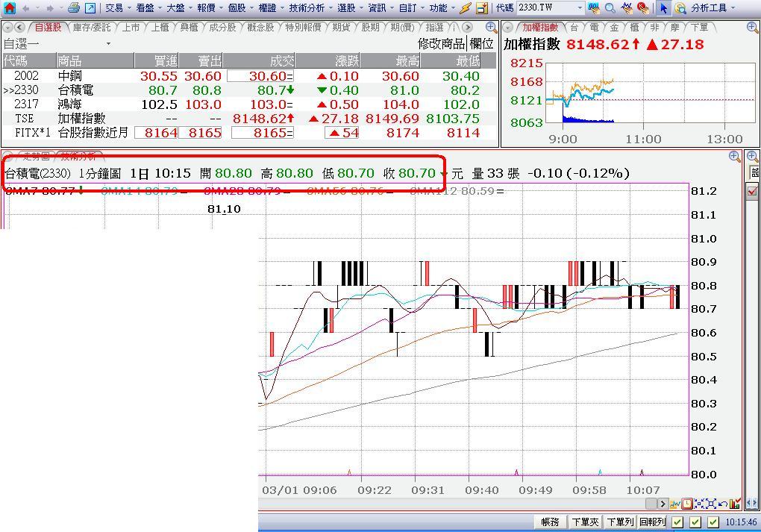Open the 下單夾 button
Screen dimensions: 761x532
[x=585, y=522]
